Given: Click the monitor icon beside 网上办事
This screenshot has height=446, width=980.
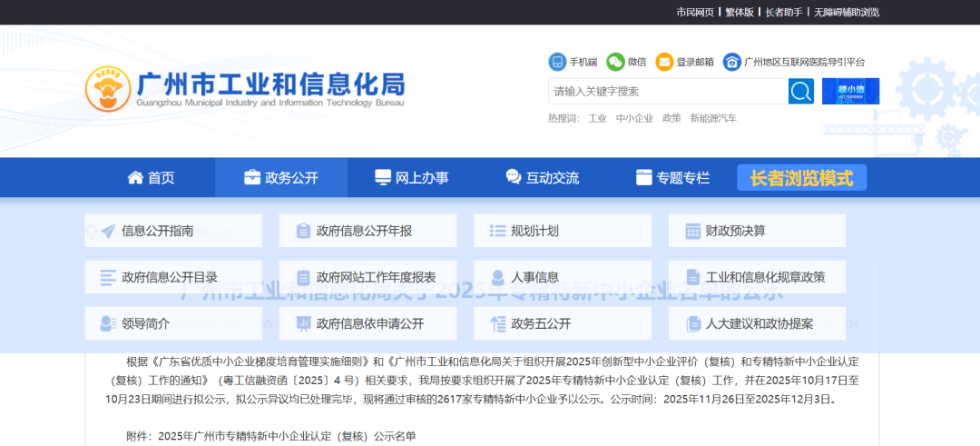Looking at the screenshot, I should pos(383,178).
